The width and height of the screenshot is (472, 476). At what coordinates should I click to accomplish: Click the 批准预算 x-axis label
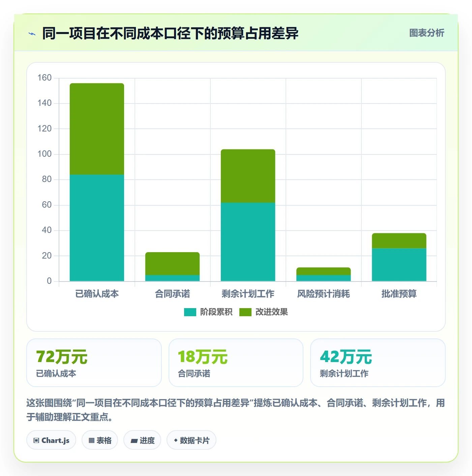click(399, 294)
